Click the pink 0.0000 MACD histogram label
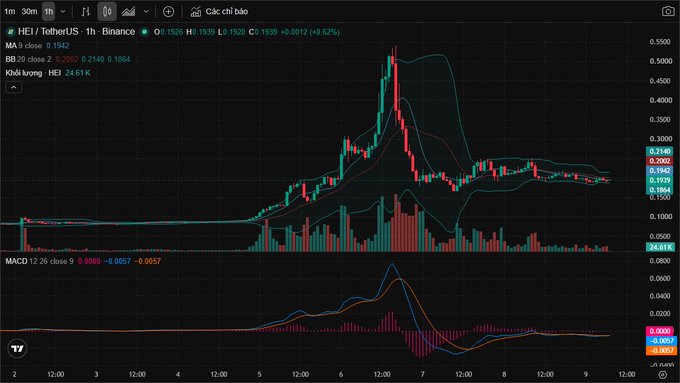Image resolution: width=680 pixels, height=383 pixels. coord(660,331)
